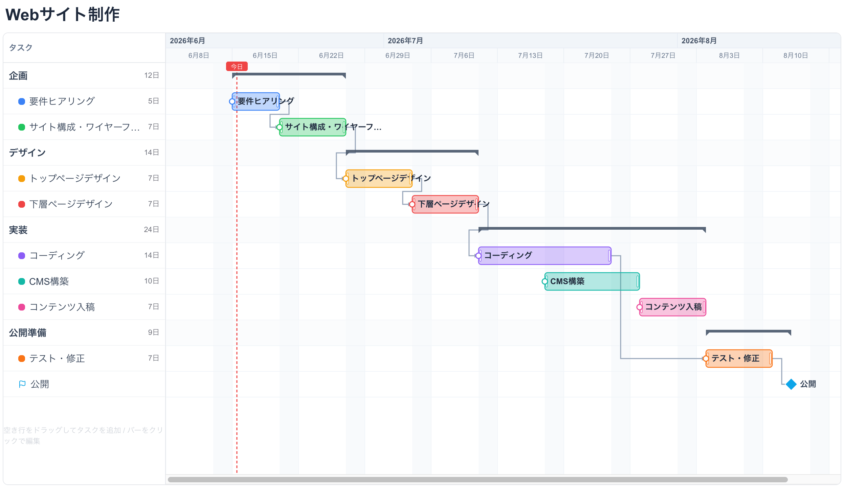This screenshot has height=504, width=844.
Task: Open the green サイト構成 timeline bar
Action: [x=313, y=127]
